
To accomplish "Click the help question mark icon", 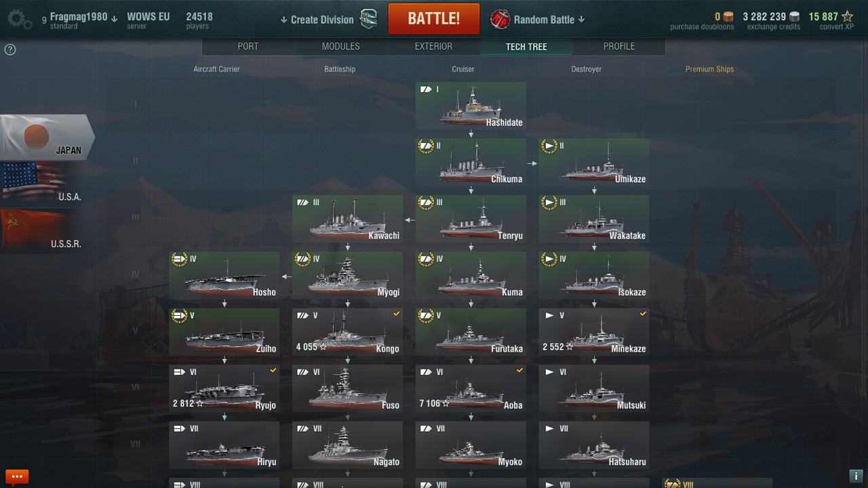I will pos(10,49).
